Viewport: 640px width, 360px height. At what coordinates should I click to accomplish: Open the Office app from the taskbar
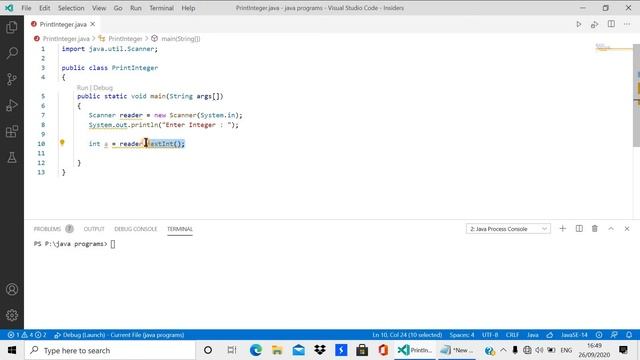(x=383, y=350)
